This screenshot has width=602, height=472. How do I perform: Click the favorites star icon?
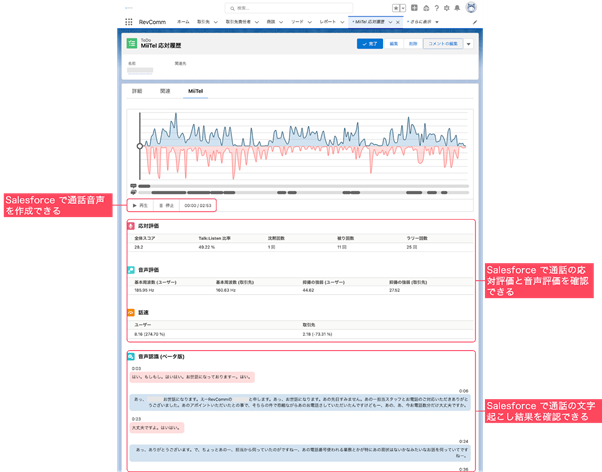pyautogui.click(x=396, y=8)
